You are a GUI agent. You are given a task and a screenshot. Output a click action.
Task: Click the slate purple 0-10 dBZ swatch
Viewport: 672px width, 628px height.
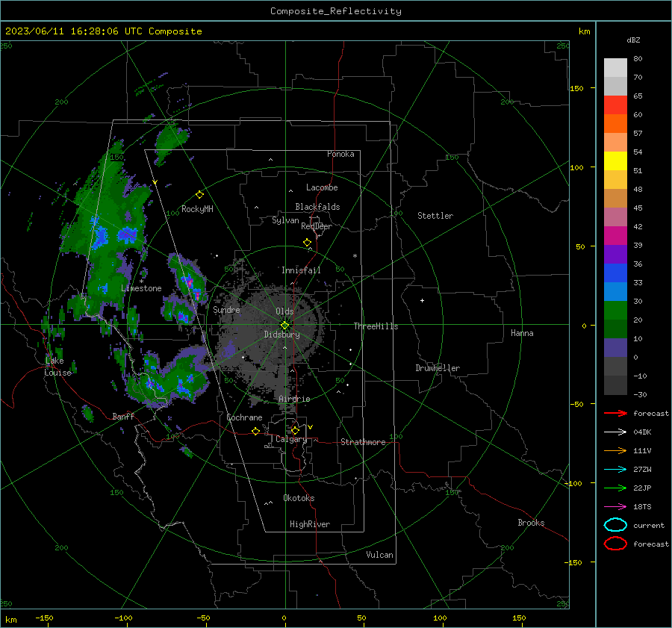[615, 348]
